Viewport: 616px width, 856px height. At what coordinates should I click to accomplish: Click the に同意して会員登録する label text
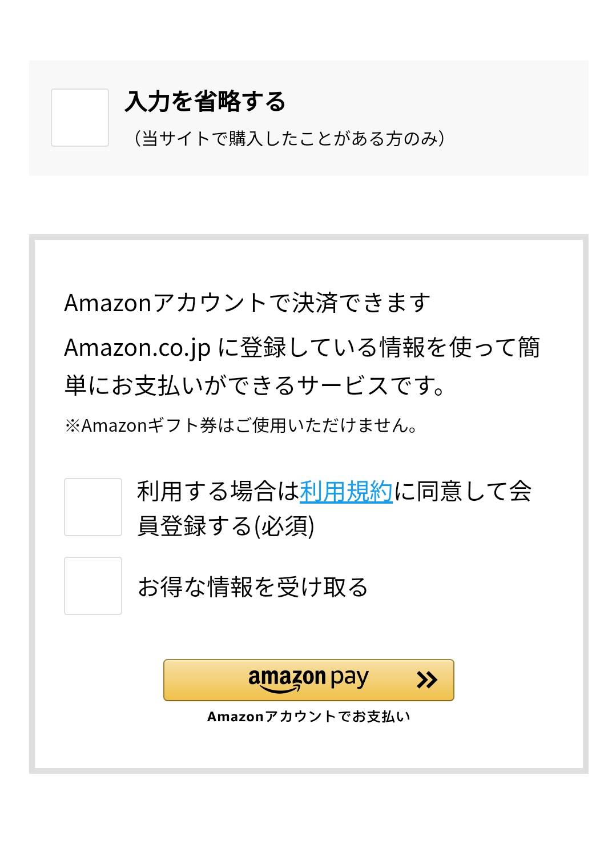click(334, 508)
